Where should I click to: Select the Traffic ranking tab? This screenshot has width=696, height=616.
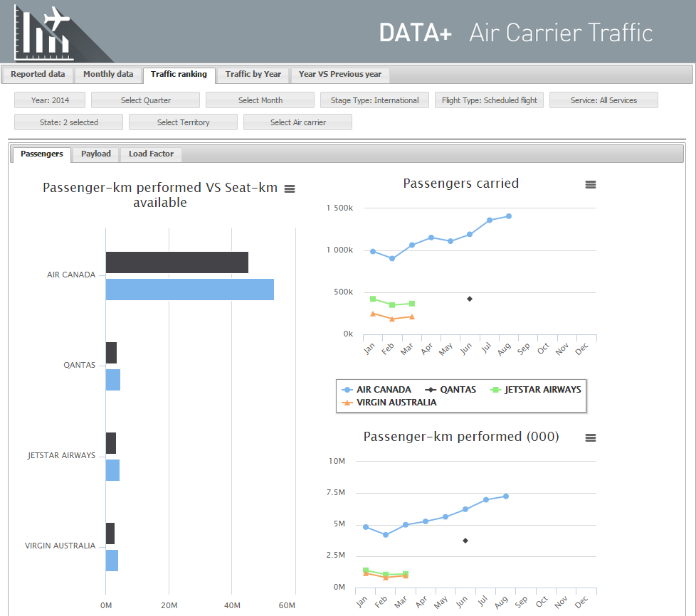[179, 75]
